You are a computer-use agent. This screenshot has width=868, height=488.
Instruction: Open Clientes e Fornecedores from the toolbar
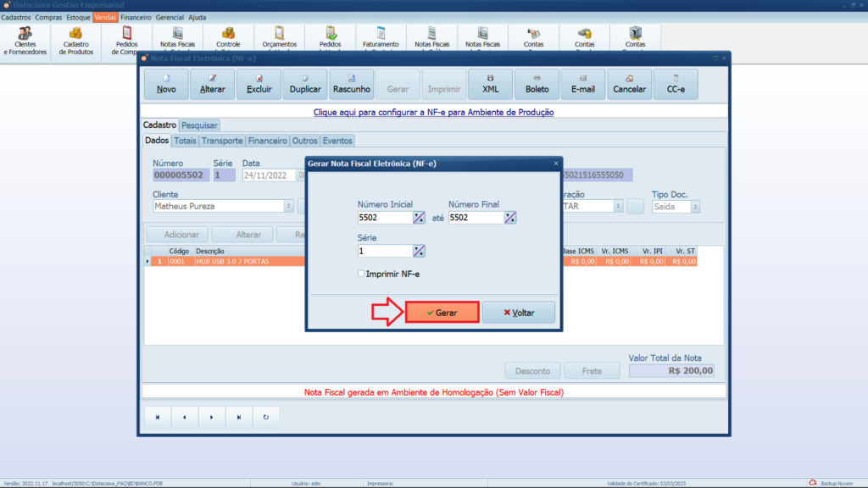click(x=25, y=41)
